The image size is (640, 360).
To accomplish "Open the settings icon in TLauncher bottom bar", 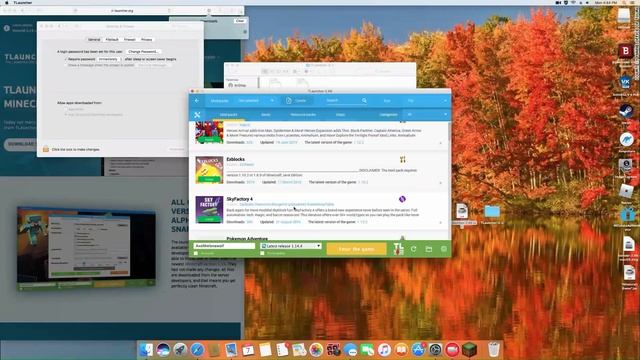I will (444, 249).
